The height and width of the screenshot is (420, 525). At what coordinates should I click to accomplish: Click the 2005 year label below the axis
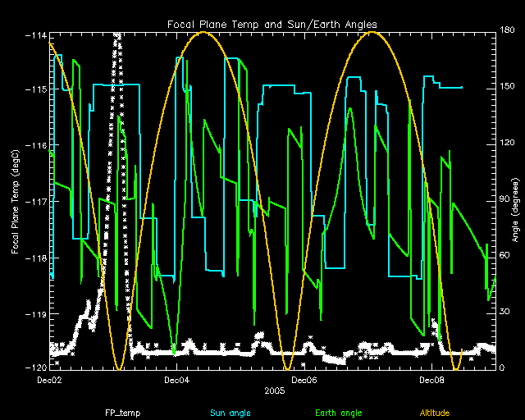pyautogui.click(x=274, y=392)
